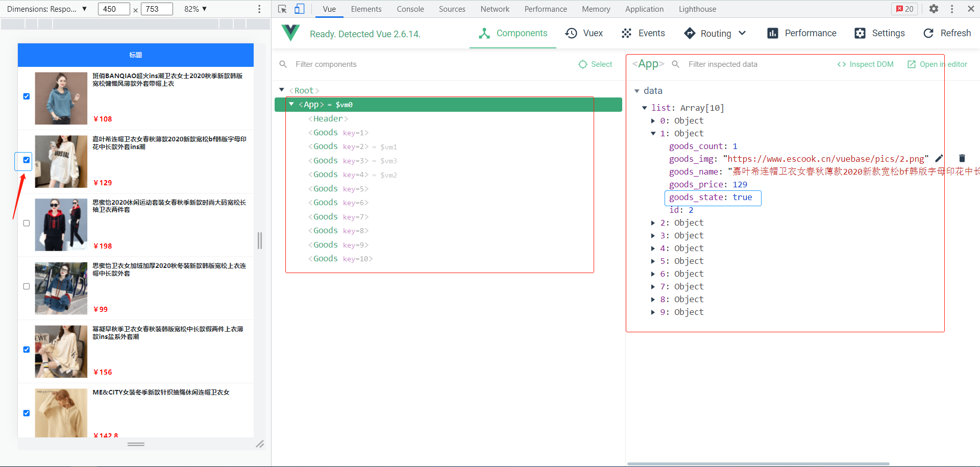Open the Routing tab
Viewport: 980px width, 467px height.
(x=708, y=33)
